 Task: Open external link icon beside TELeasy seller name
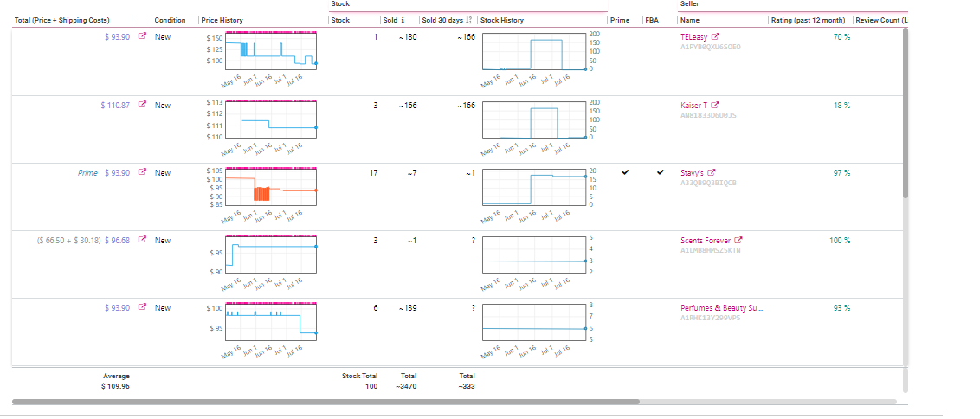coord(716,37)
